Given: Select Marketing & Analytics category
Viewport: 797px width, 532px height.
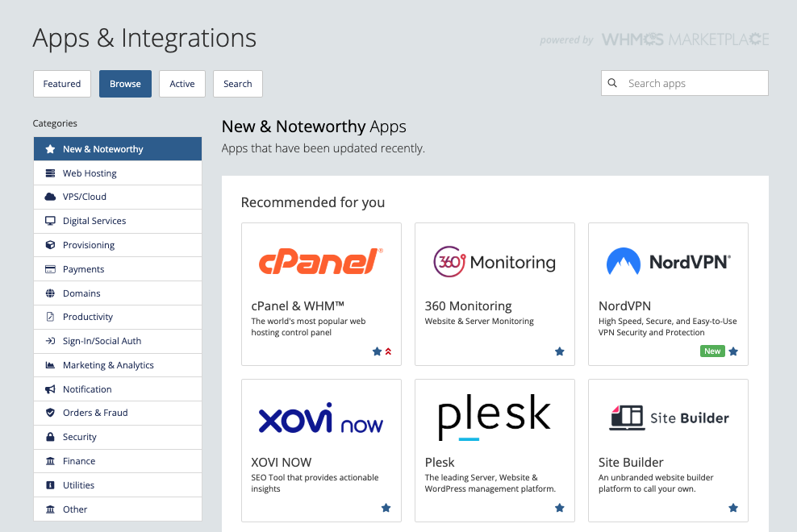Looking at the screenshot, I should point(118,365).
